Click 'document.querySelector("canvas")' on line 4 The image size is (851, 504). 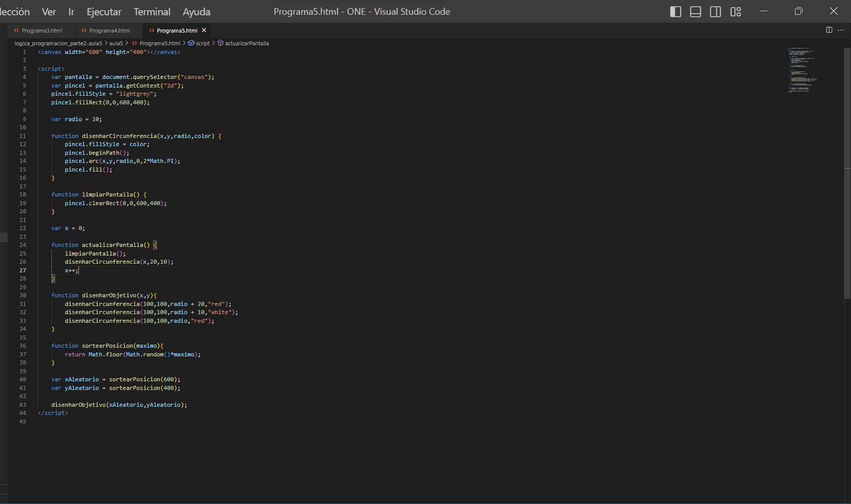click(156, 77)
